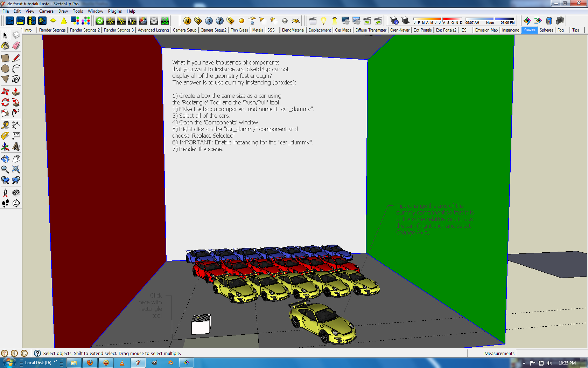588x368 pixels.
Task: Open Firefox from the Windows taskbar
Action: coord(90,363)
